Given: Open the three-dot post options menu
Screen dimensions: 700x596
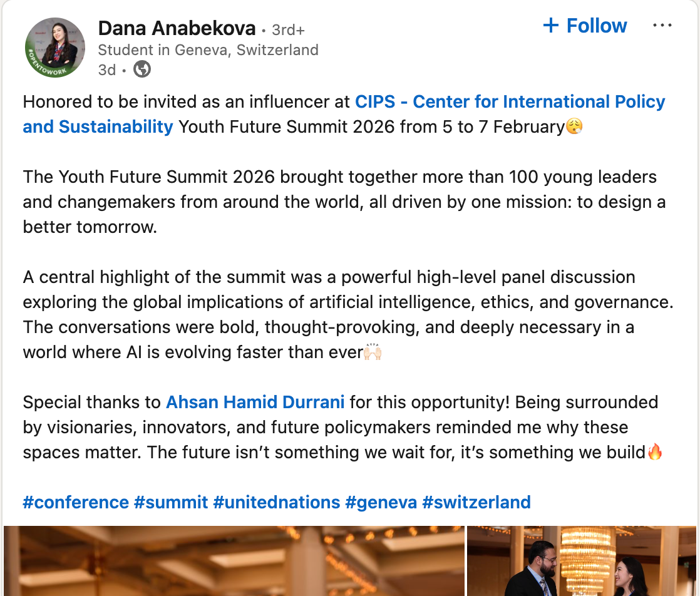Looking at the screenshot, I should click(662, 26).
